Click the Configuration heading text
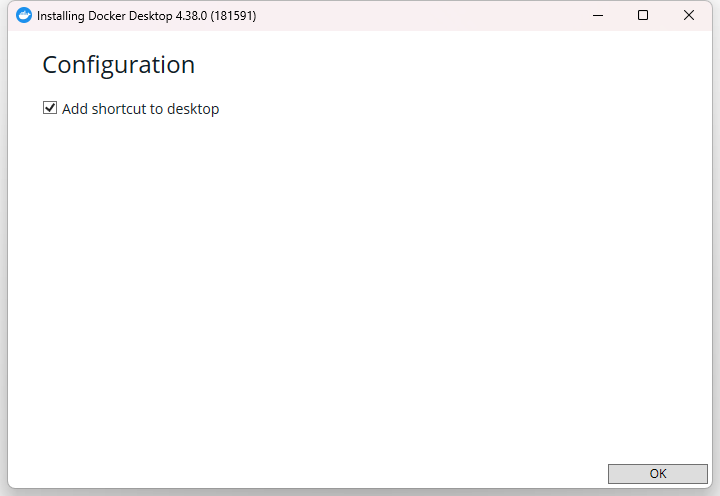This screenshot has width=720, height=496. pyautogui.click(x=118, y=65)
